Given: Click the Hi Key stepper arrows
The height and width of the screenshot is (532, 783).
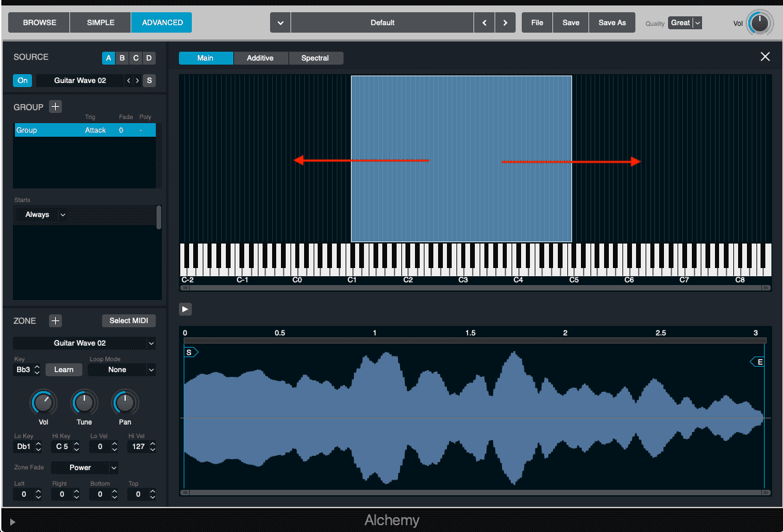Looking at the screenshot, I should (76, 446).
